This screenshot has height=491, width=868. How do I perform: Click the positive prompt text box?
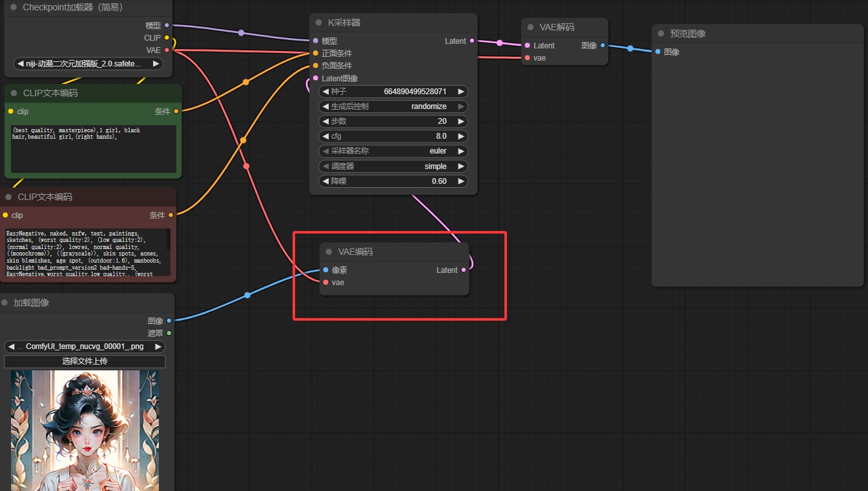click(x=93, y=148)
